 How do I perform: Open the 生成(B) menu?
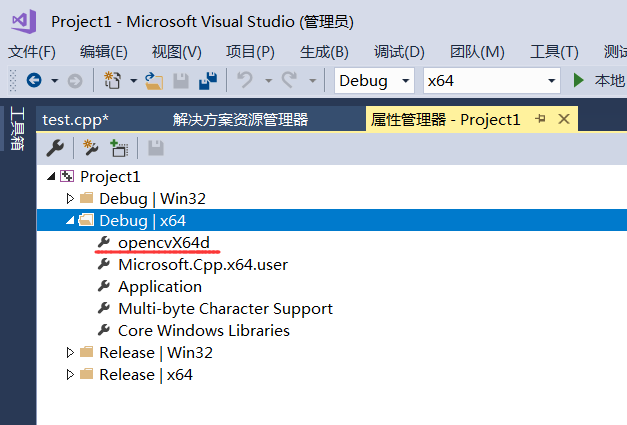[324, 52]
